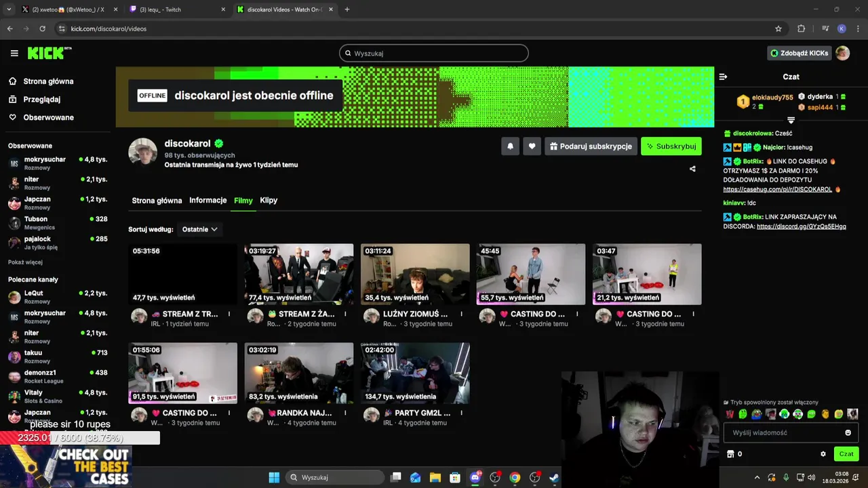Open File Explorer from the taskbar
This screenshot has width=868, height=488.
point(435,477)
